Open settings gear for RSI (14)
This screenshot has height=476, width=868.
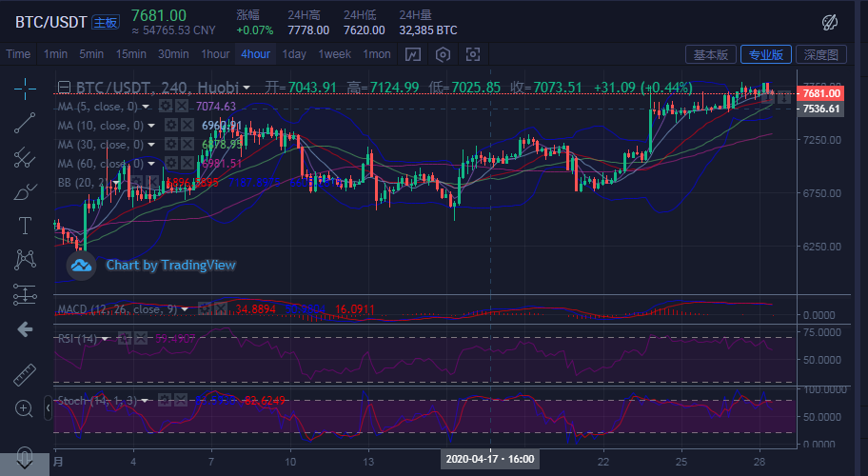tap(125, 338)
